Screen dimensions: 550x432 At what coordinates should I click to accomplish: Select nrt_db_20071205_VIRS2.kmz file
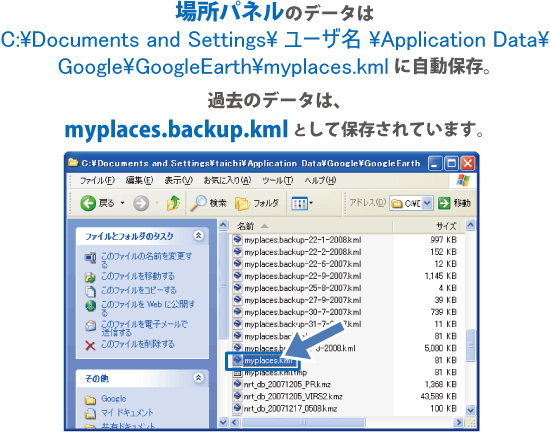293,397
